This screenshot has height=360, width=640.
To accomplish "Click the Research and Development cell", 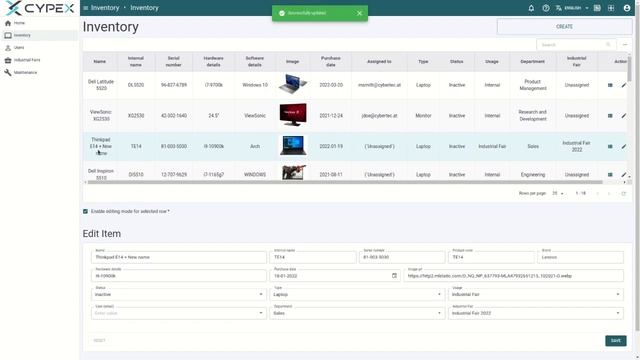I will tap(533, 116).
